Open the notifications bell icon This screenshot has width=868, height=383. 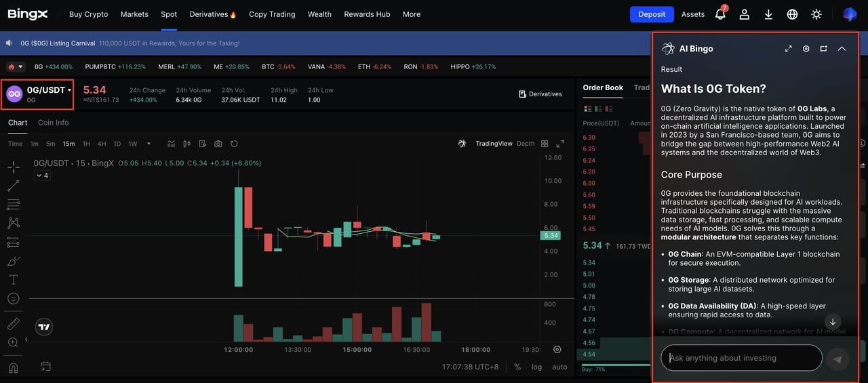point(720,14)
